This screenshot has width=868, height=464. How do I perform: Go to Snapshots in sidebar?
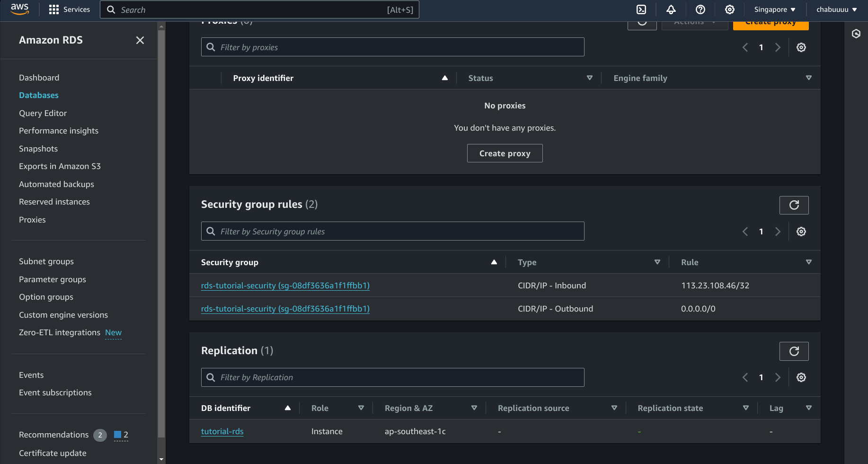38,149
